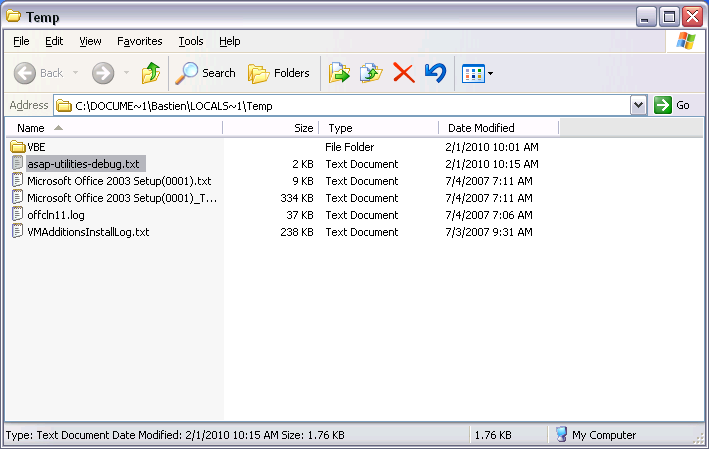
Task: Open the Favorites menu
Action: click(139, 41)
